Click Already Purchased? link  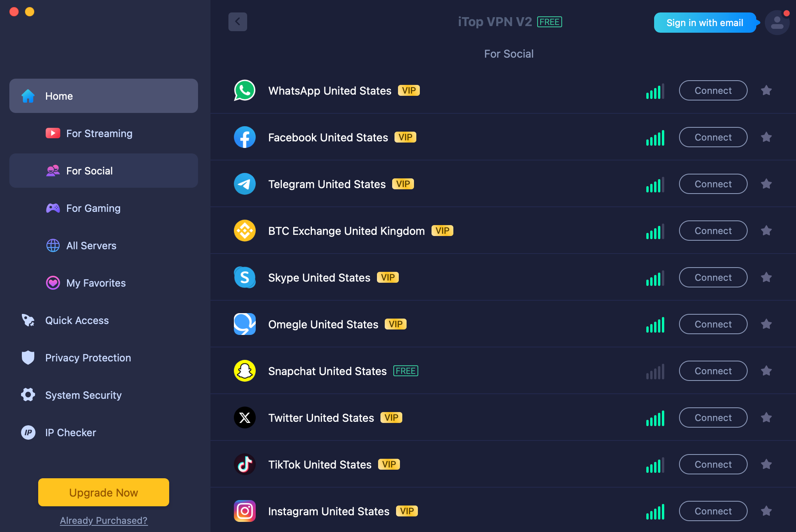[x=104, y=520]
